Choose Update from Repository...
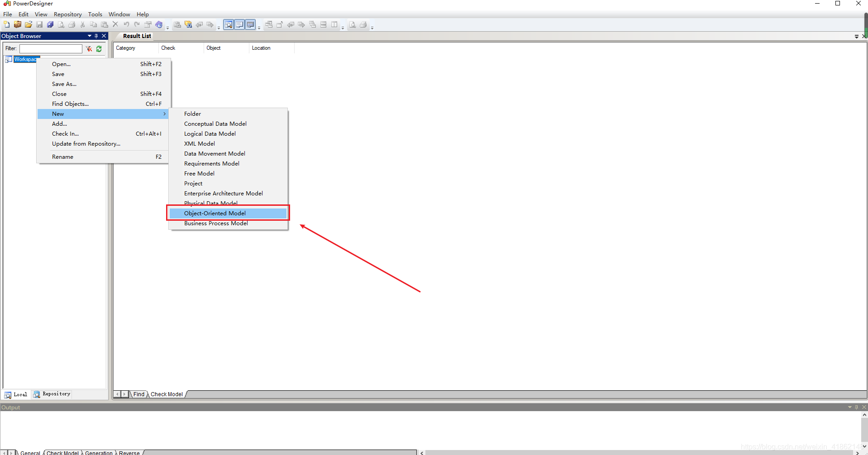The height and width of the screenshot is (455, 868). 103,143
